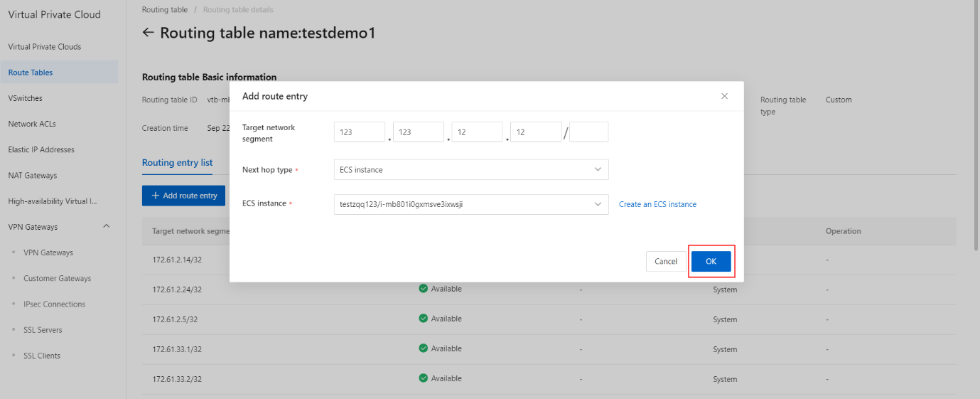Open Network ACLs in sidebar
980x399 pixels.
pos(32,124)
